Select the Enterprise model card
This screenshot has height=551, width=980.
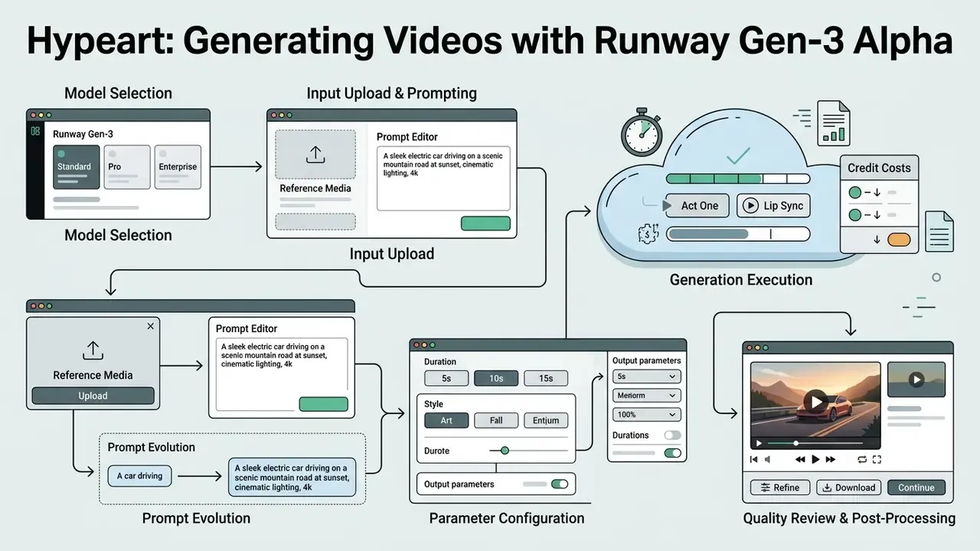pyautogui.click(x=178, y=167)
